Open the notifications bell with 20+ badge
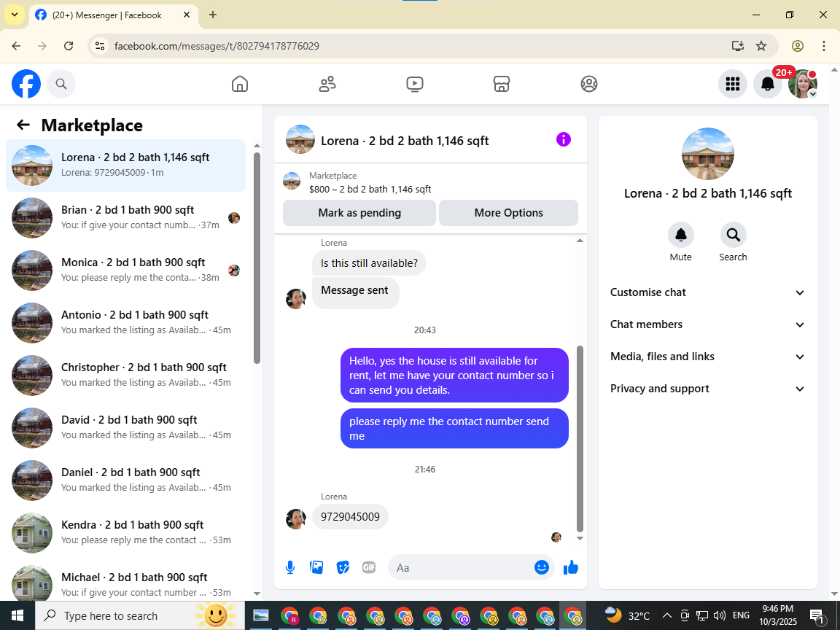This screenshot has height=630, width=840. pyautogui.click(x=768, y=84)
